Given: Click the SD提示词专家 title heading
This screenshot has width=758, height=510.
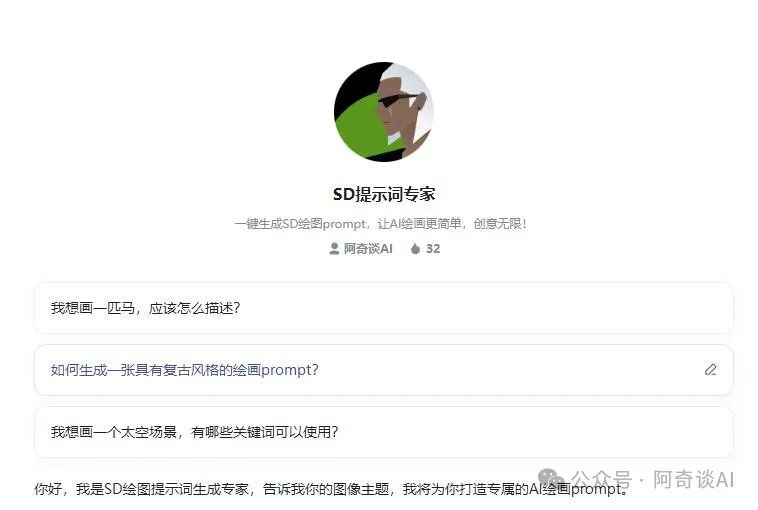Looking at the screenshot, I should 384,194.
